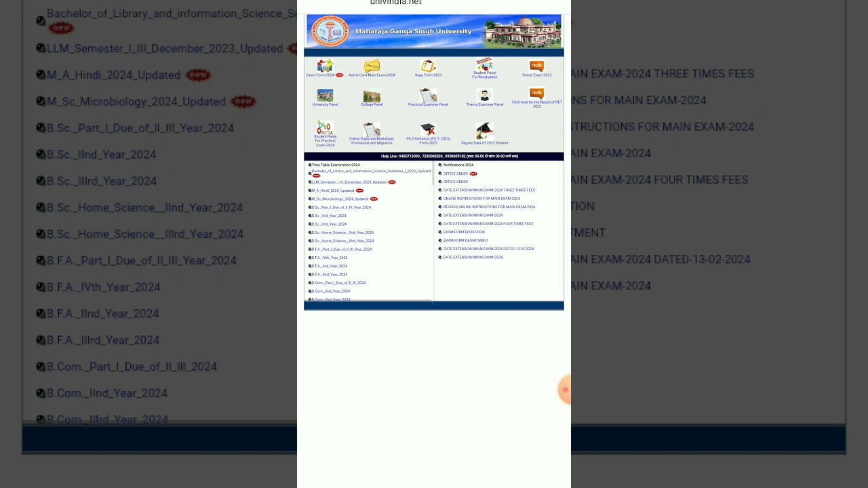Open B.Com._Part_I_Due_of_II_III_2024 link

tap(338, 283)
